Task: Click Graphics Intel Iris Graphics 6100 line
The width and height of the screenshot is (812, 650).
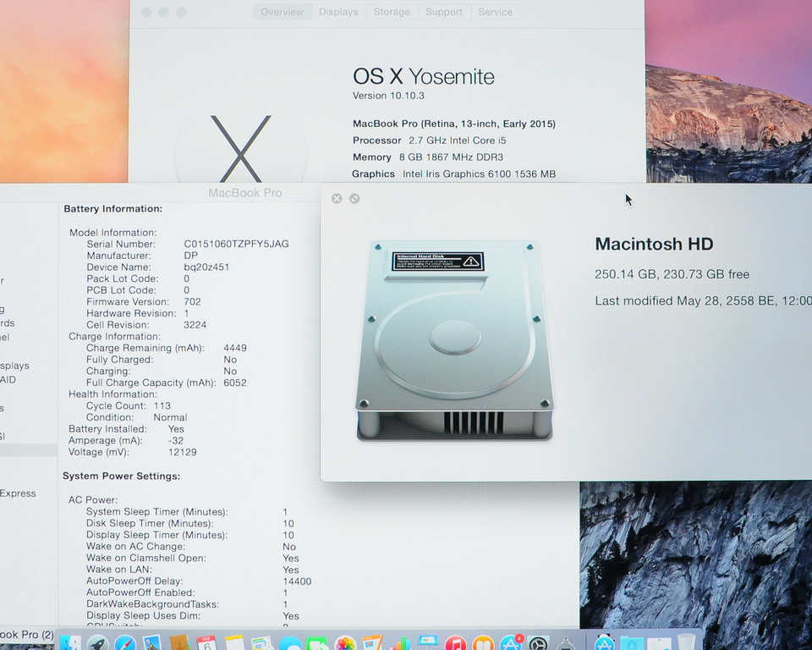Action: coord(453,174)
